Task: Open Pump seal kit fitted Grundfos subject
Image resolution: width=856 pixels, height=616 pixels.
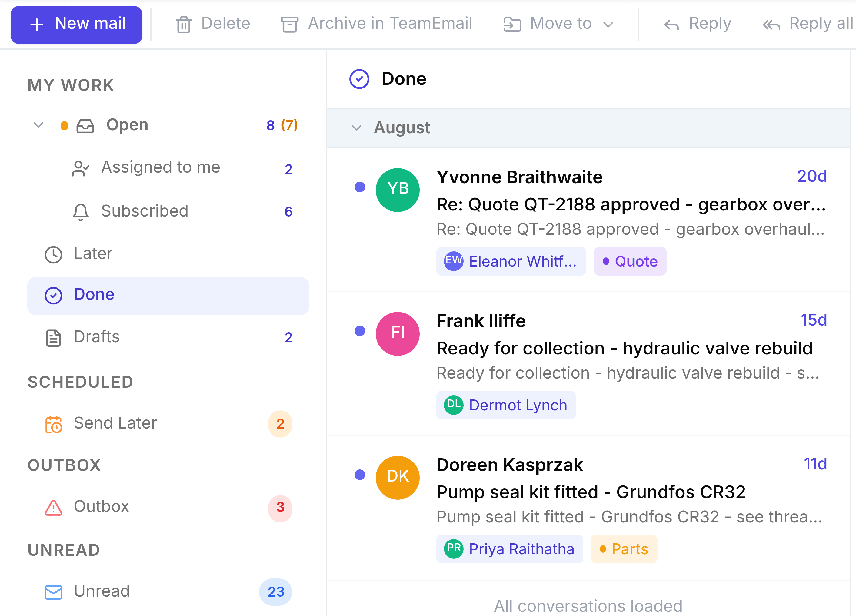Action: coord(591,492)
